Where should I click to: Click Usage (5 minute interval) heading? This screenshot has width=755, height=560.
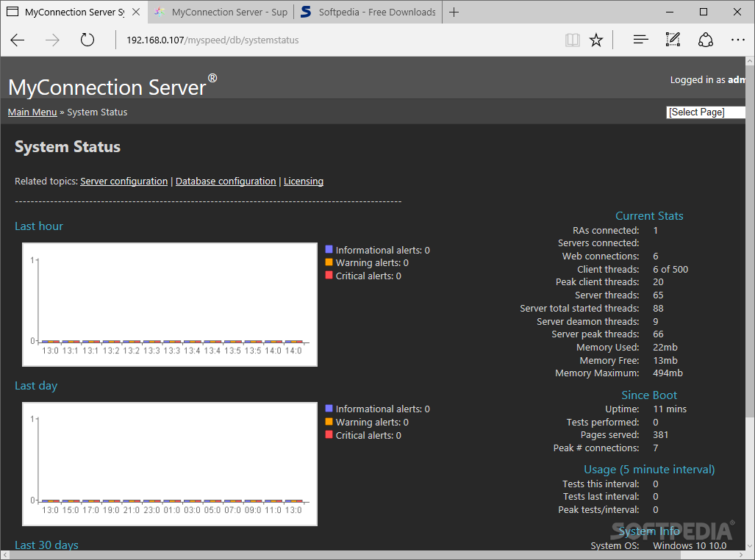[649, 470]
